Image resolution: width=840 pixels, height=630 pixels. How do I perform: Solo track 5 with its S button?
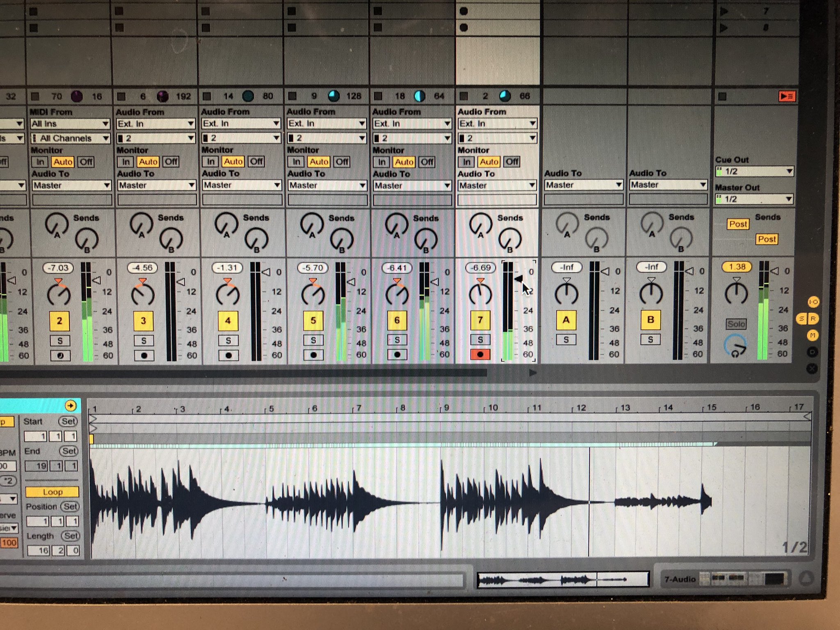pos(313,340)
